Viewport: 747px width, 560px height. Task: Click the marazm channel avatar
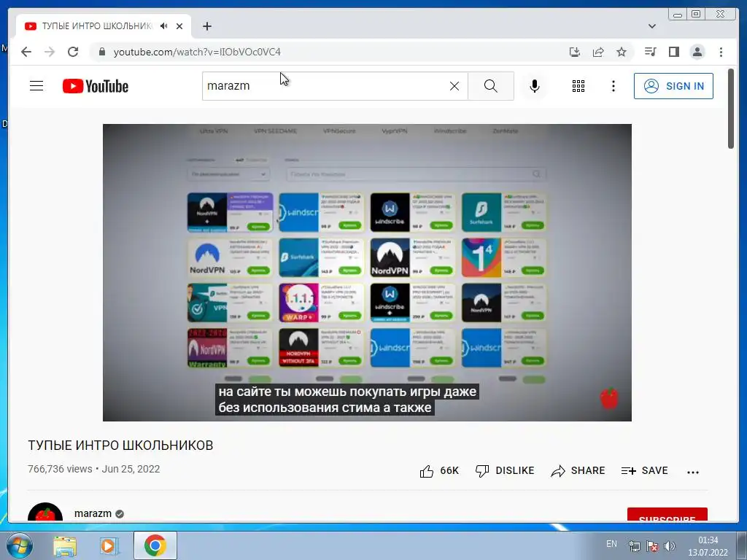tap(45, 512)
